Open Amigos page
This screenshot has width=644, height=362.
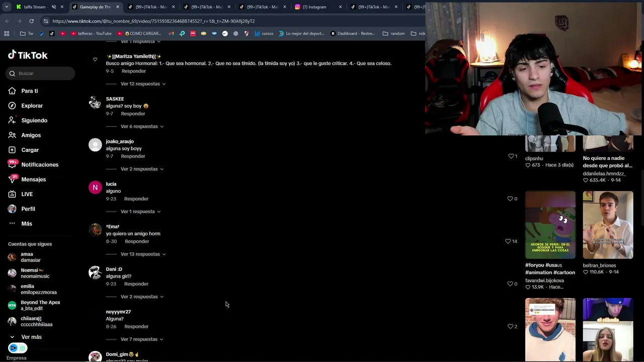click(x=31, y=135)
